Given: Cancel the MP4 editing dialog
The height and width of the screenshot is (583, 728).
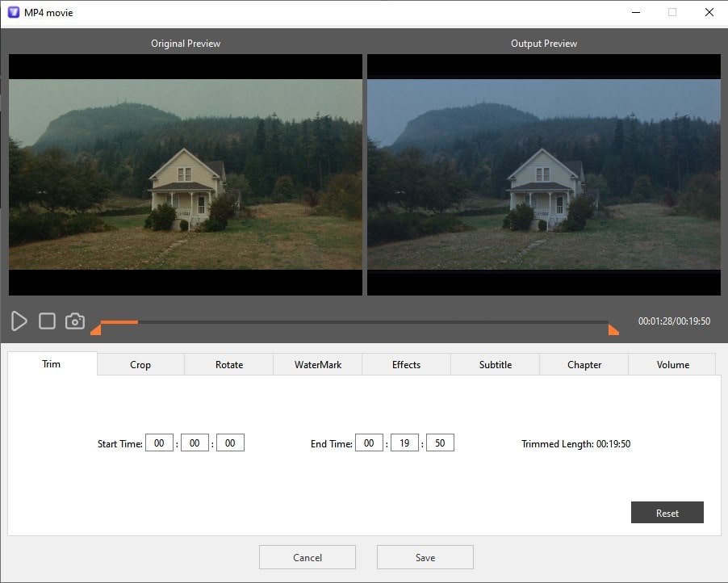Looking at the screenshot, I should pos(307,557).
